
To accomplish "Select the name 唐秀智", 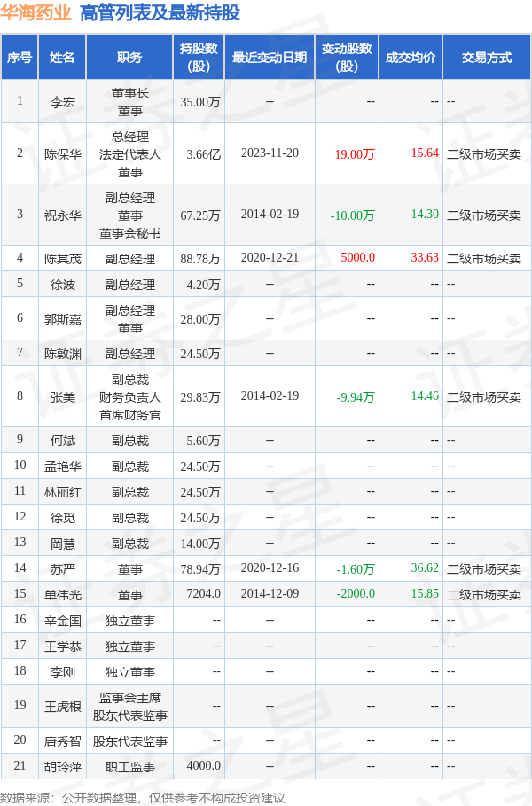I will 63,741.
